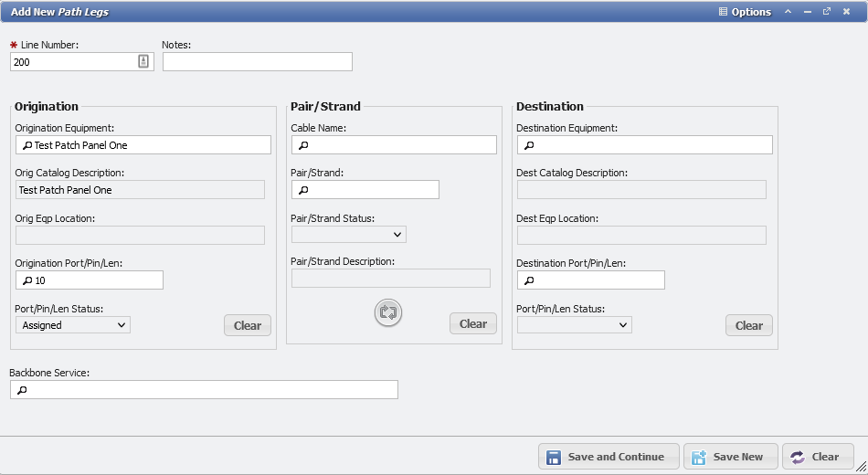Open Origination Port/Pin/Len Status dropdown
Image resolution: width=868 pixels, height=475 pixels.
tap(73, 325)
